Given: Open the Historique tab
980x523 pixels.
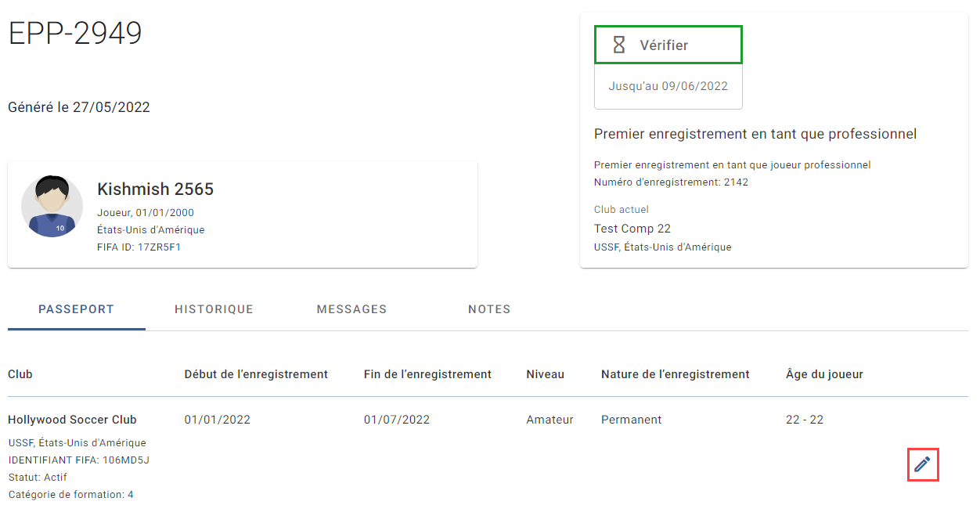Looking at the screenshot, I should [214, 309].
